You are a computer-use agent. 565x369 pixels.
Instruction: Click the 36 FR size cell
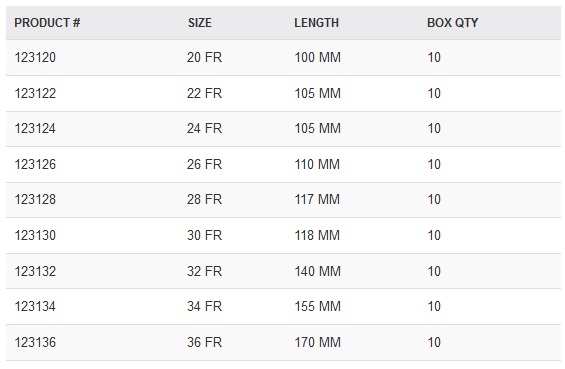click(x=204, y=342)
